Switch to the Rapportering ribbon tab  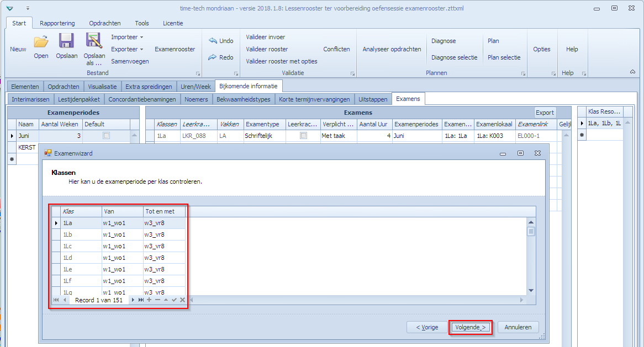(57, 23)
